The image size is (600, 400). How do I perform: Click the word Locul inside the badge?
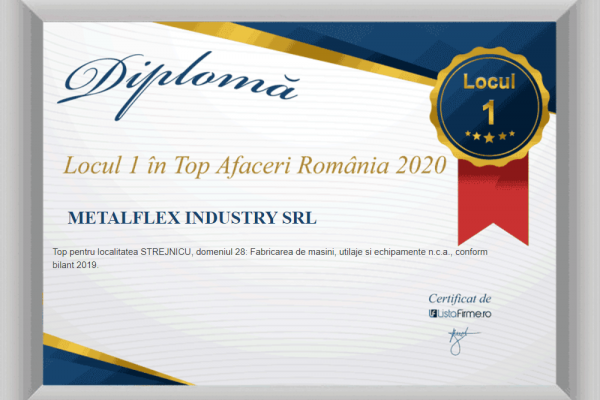click(x=488, y=82)
